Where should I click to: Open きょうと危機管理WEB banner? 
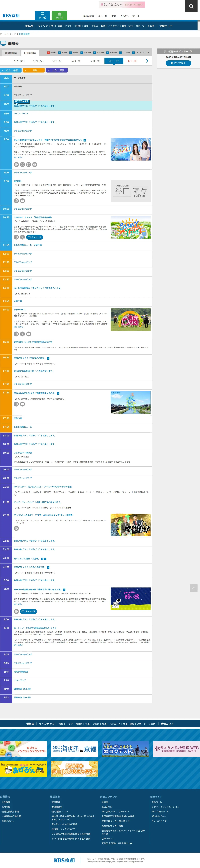click(x=176, y=749)
